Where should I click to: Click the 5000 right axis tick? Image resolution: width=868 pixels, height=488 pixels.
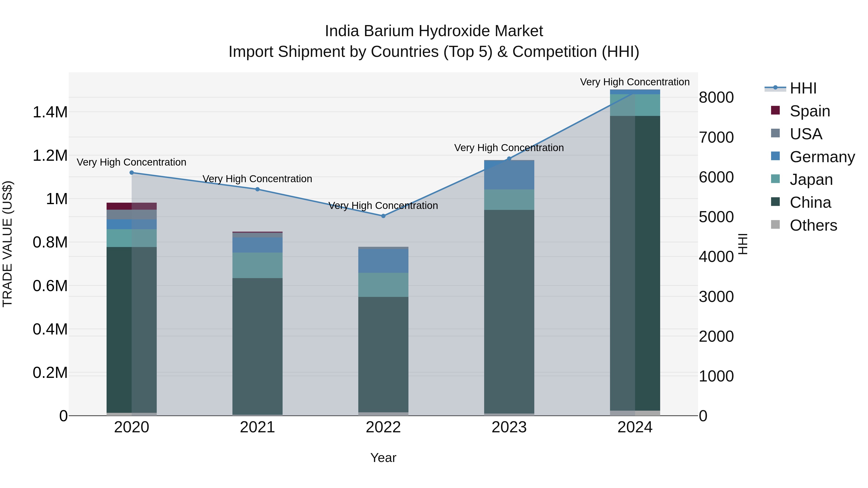[x=716, y=217]
